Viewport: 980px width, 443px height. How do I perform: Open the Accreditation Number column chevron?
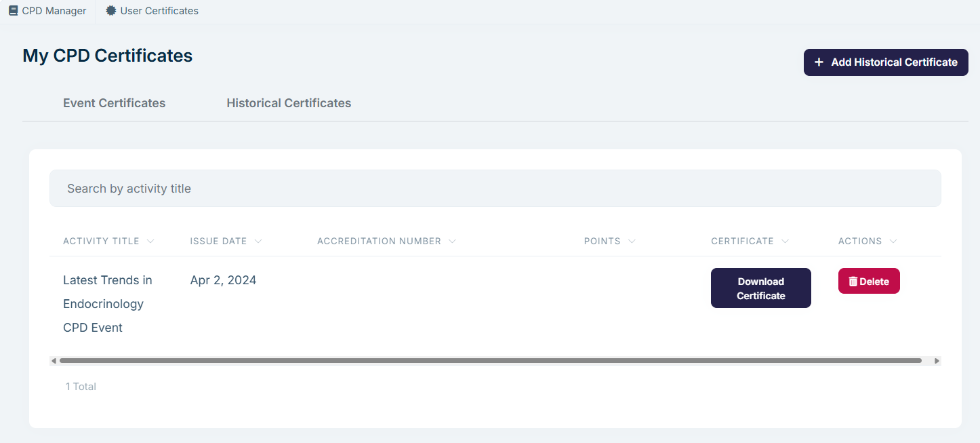pos(452,242)
